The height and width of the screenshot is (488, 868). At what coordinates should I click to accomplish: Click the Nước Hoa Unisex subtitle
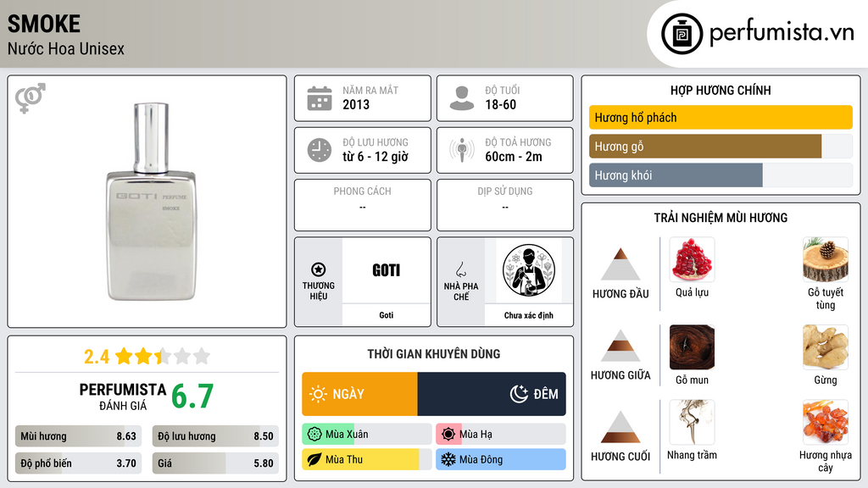66,48
